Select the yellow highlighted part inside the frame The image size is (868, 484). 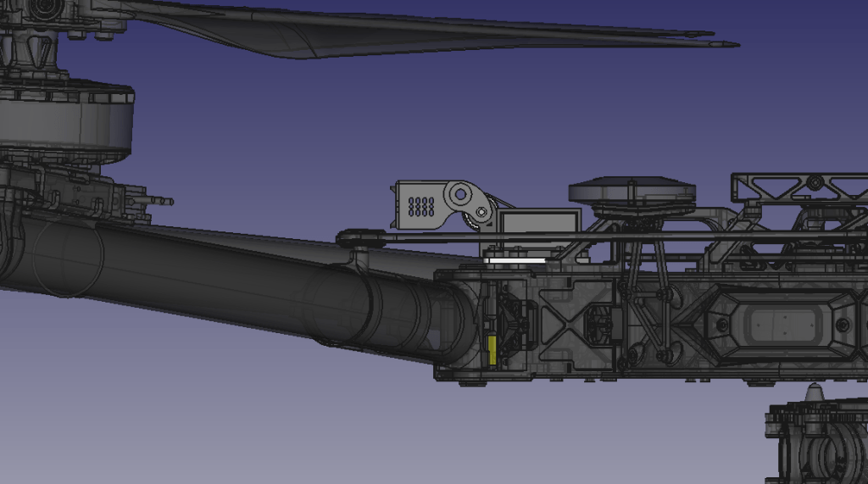pos(491,348)
